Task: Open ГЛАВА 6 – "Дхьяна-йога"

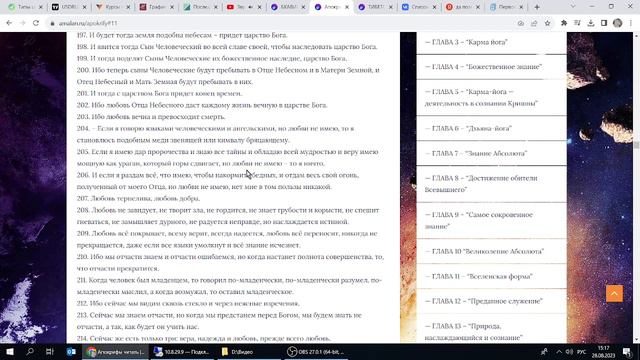Action: point(468,128)
